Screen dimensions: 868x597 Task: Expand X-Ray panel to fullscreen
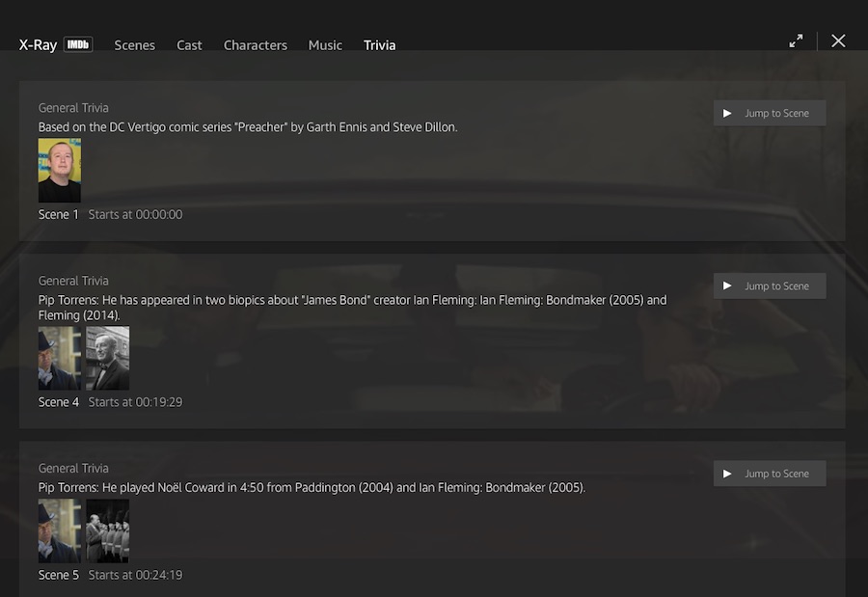click(796, 41)
